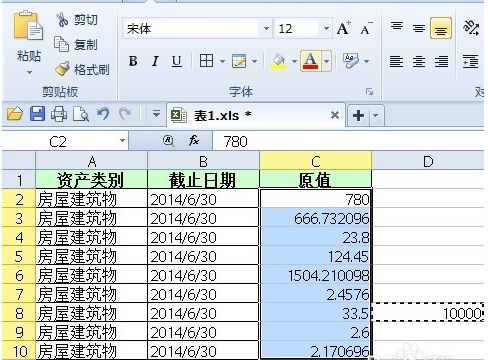The image size is (488, 360).
Task: Click Cut (剪切) scissors button
Action: point(77,20)
